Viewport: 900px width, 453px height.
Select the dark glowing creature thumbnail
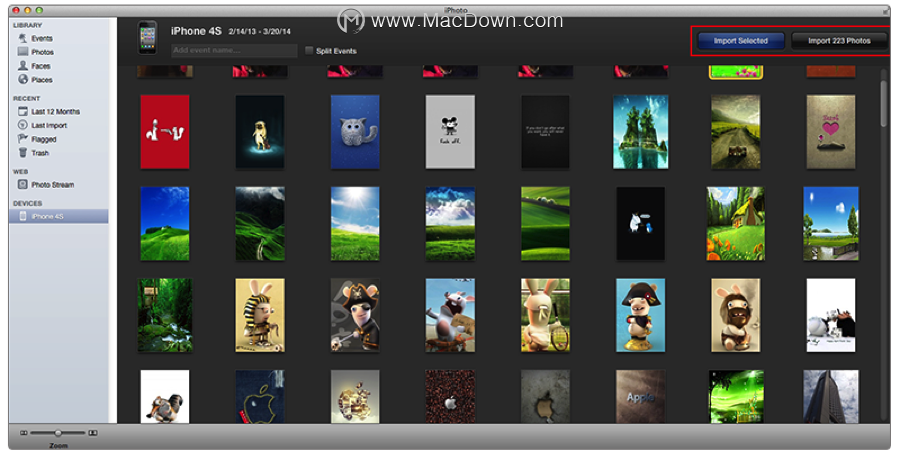pyautogui.click(x=260, y=132)
